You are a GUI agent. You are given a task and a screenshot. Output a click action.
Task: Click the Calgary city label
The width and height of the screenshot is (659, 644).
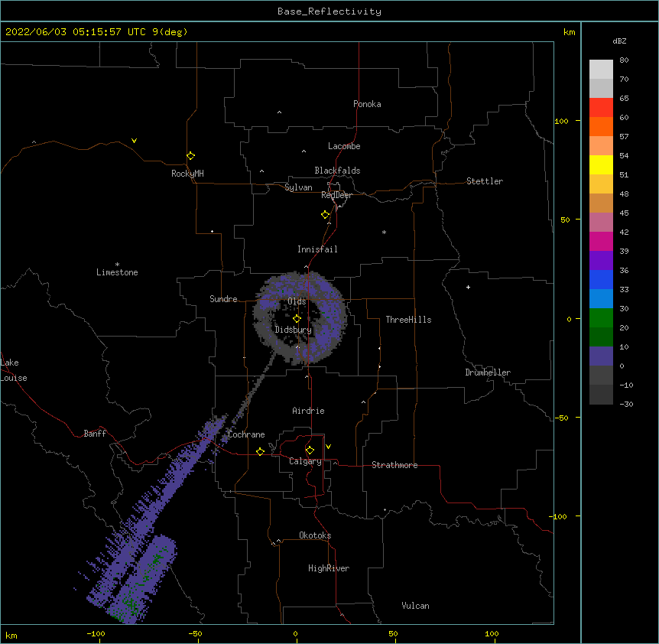click(x=305, y=461)
